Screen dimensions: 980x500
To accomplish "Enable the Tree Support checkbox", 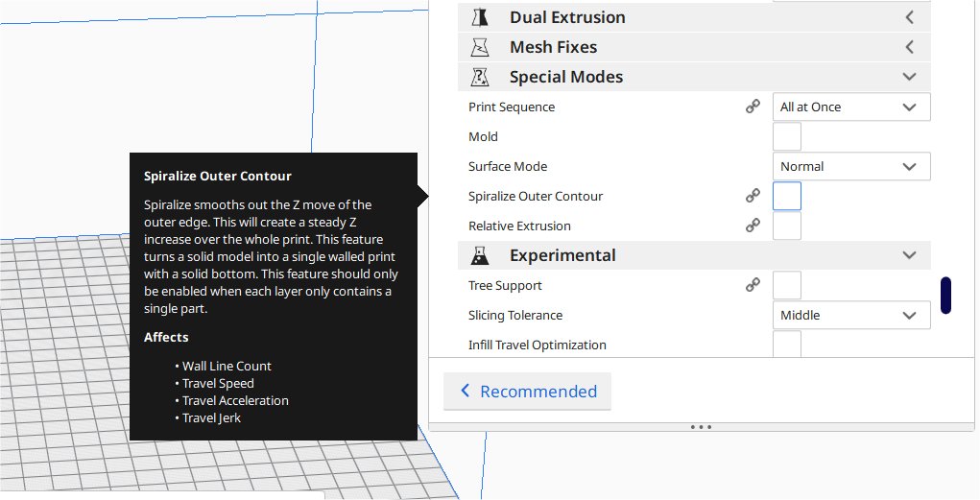I will coord(787,285).
